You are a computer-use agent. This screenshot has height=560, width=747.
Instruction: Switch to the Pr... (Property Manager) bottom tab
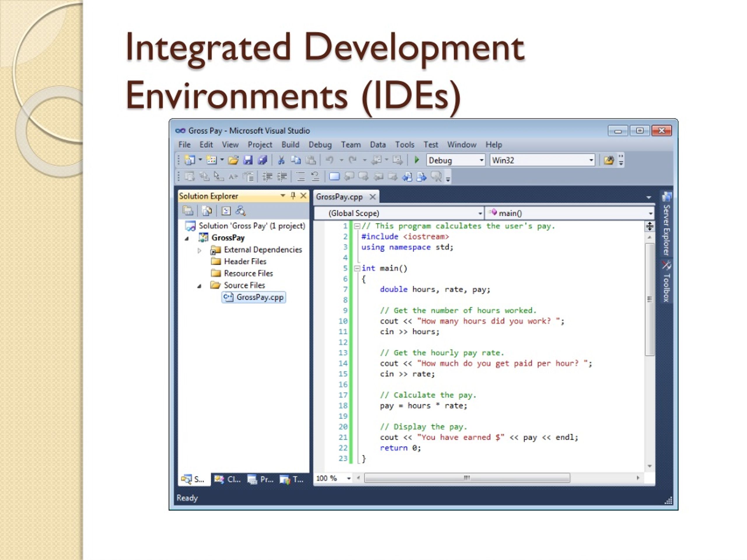[260, 479]
